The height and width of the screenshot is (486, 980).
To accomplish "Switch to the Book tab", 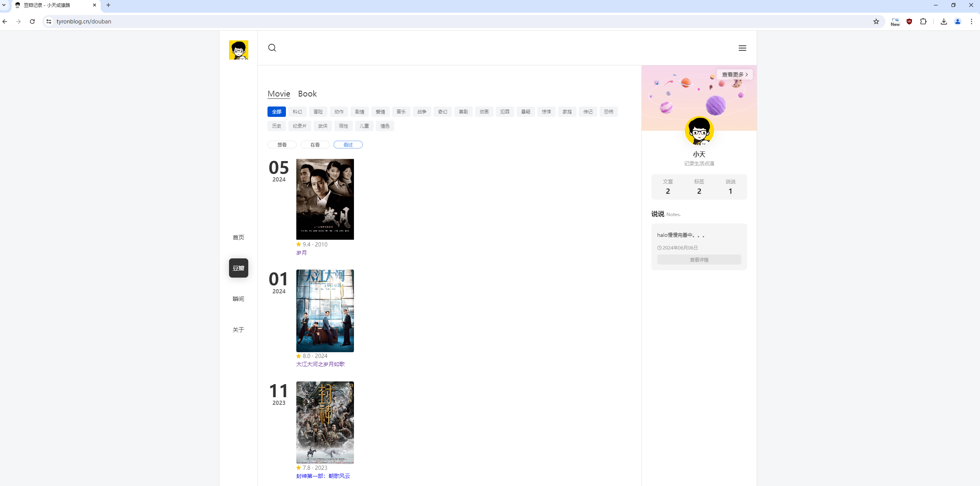I will coord(307,94).
